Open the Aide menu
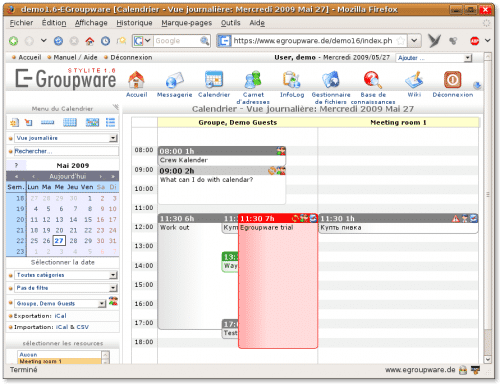The image size is (500, 384). tap(257, 23)
